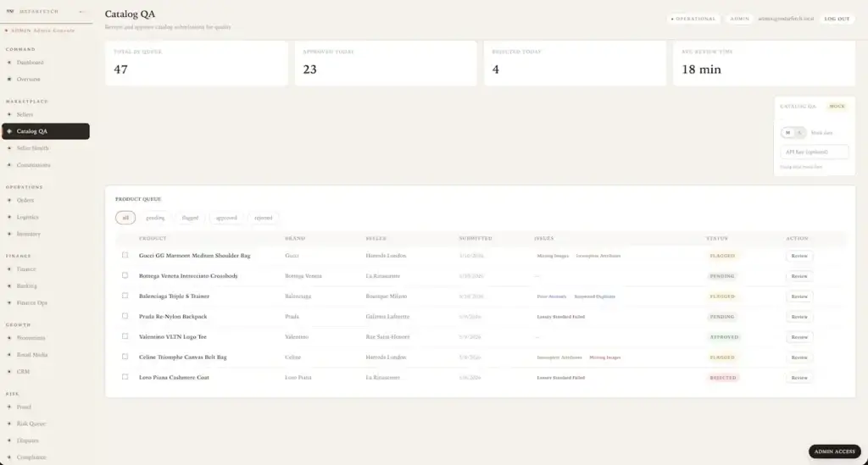The width and height of the screenshot is (868, 465).
Task: Click the Admin role badge
Action: pos(739,19)
